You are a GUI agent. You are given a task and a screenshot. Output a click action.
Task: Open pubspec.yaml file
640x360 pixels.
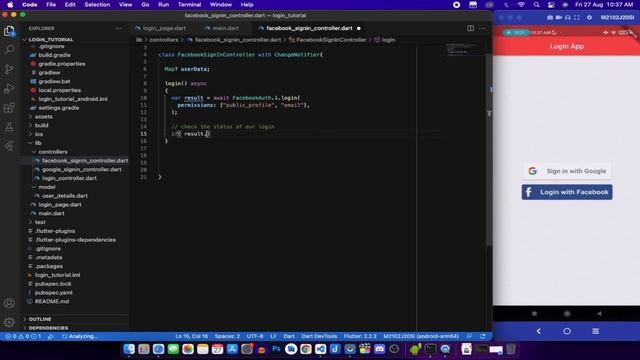tap(53, 293)
